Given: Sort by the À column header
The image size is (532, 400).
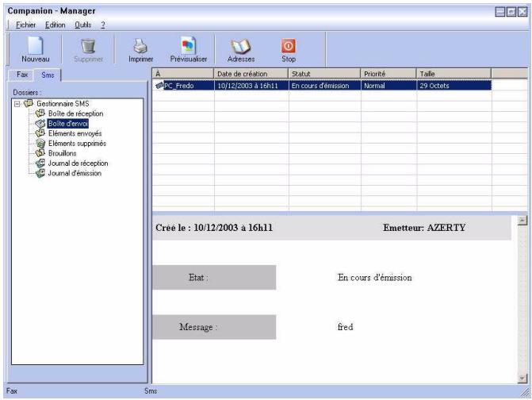Looking at the screenshot, I should pos(183,74).
